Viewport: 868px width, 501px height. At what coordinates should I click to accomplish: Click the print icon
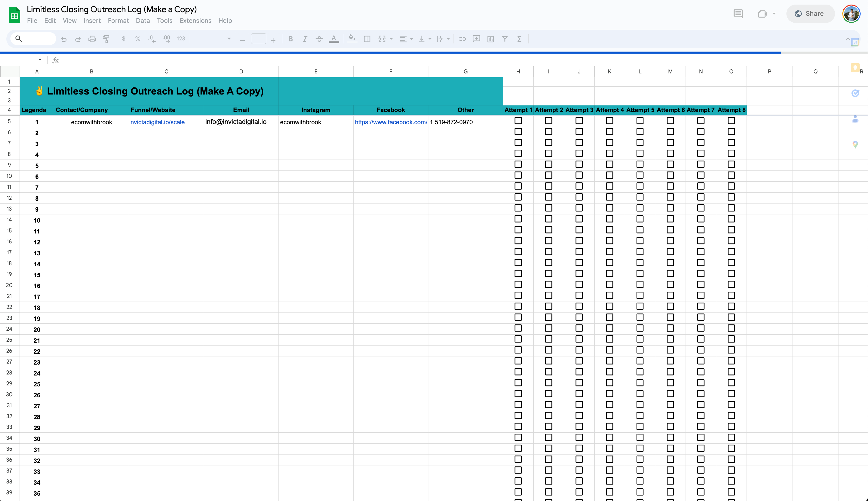coord(92,39)
